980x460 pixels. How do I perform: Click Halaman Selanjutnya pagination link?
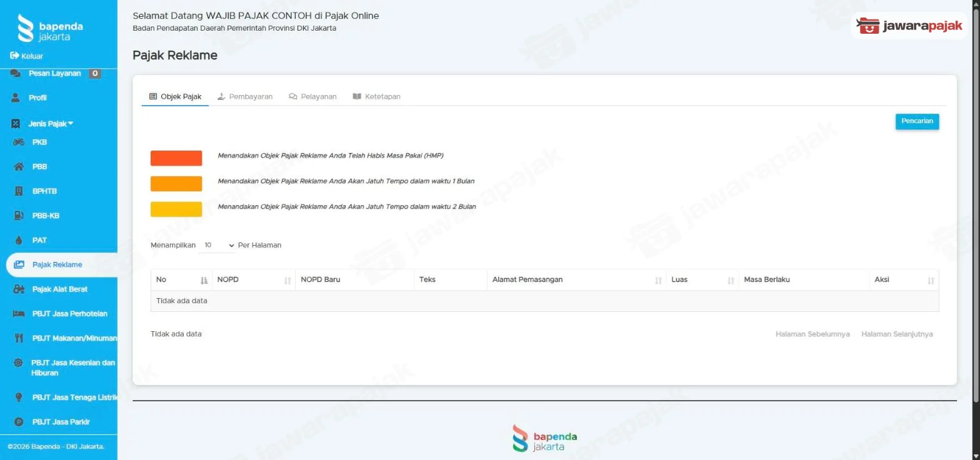(x=897, y=334)
